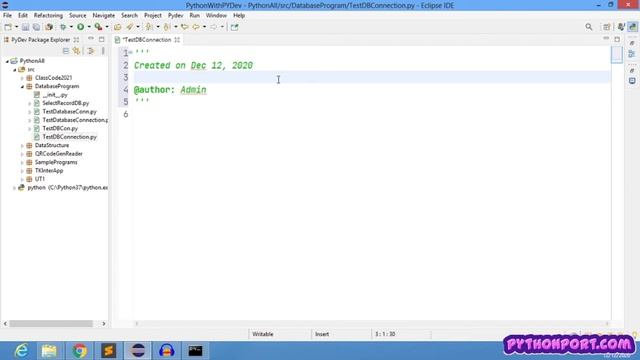The height and width of the screenshot is (360, 640).
Task: Minimize the editor area
Action: [x=606, y=39]
